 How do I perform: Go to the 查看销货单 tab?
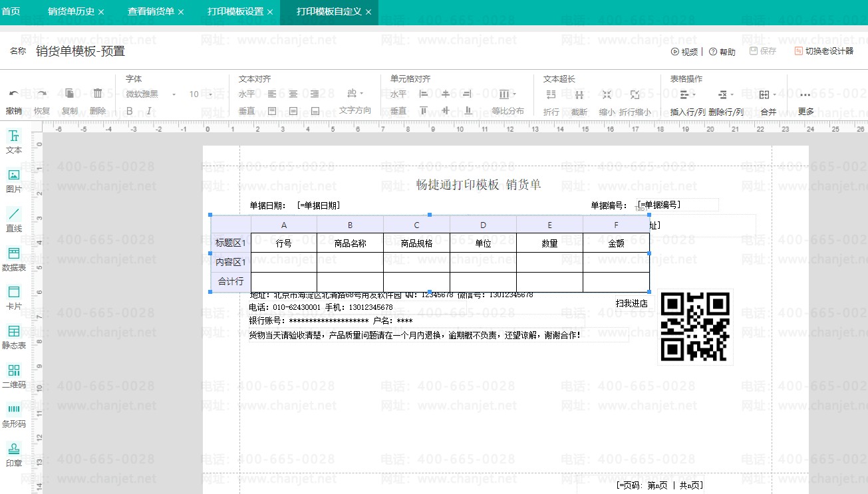point(151,11)
